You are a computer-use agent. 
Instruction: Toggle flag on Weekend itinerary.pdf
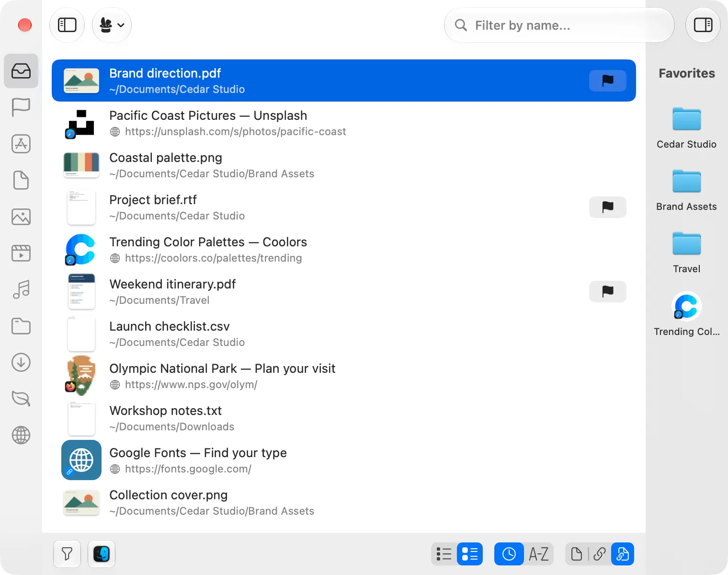(608, 291)
